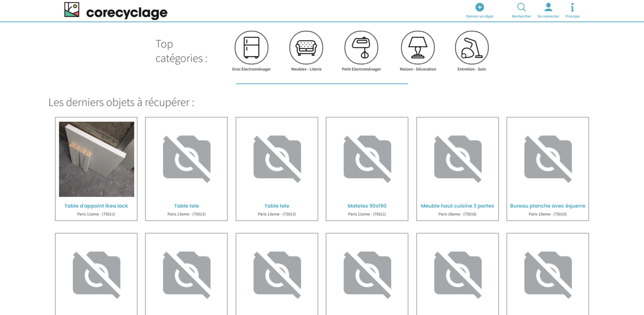The height and width of the screenshot is (315, 644).
Task: Click the Se connecter label
Action: 548,17
